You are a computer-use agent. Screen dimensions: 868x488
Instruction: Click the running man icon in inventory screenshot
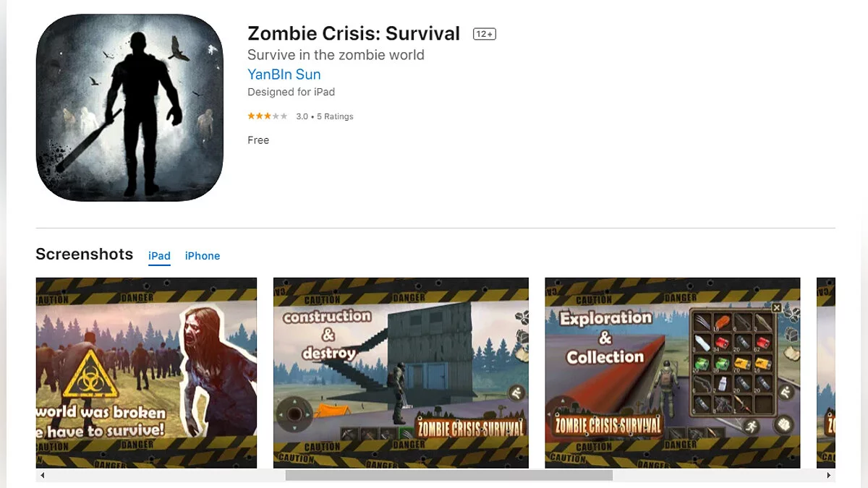click(752, 424)
